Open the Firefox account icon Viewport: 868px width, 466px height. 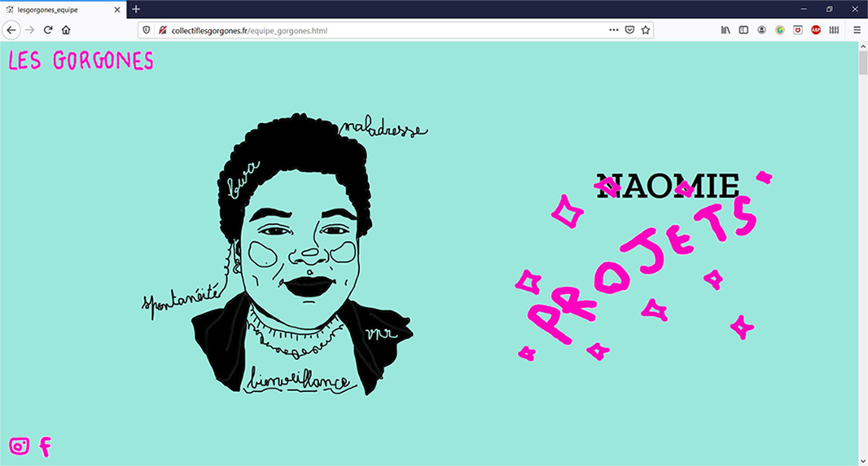tap(761, 30)
